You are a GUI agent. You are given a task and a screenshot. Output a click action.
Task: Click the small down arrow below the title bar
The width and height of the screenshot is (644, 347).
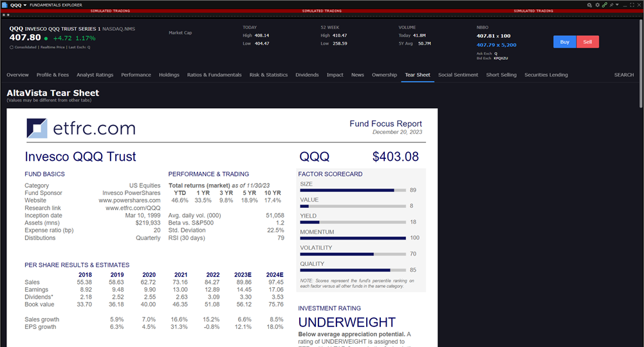[8, 15]
